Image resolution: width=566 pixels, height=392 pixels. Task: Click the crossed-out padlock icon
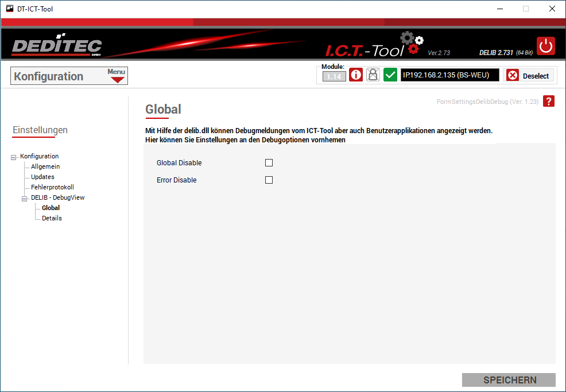[x=373, y=75]
